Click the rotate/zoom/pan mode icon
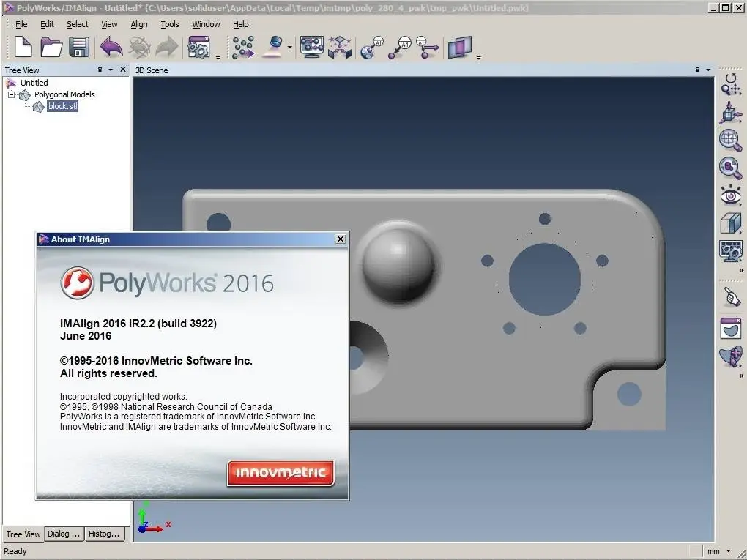The width and height of the screenshot is (747, 560). click(x=731, y=85)
